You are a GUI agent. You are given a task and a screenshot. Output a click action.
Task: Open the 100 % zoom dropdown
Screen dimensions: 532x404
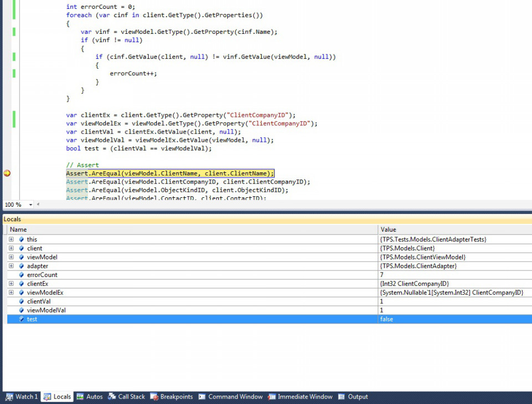pyautogui.click(x=30, y=204)
